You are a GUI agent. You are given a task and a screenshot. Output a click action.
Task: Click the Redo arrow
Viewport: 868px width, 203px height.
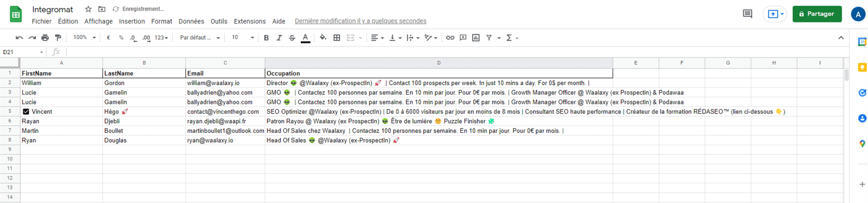click(32, 38)
